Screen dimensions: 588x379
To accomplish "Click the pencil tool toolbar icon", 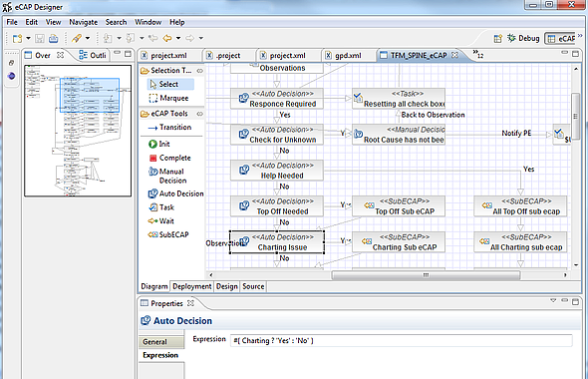I will 77,38.
